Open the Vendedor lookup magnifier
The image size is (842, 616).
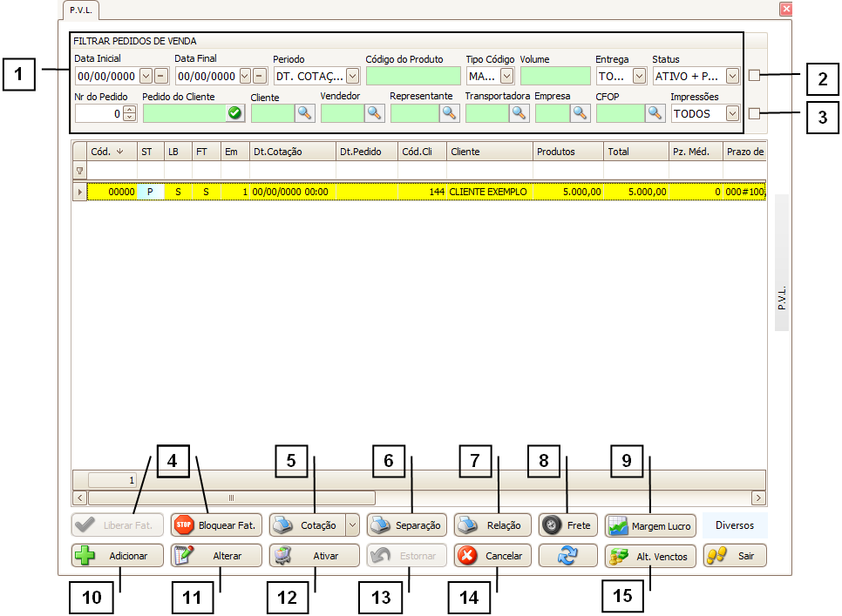click(x=374, y=112)
